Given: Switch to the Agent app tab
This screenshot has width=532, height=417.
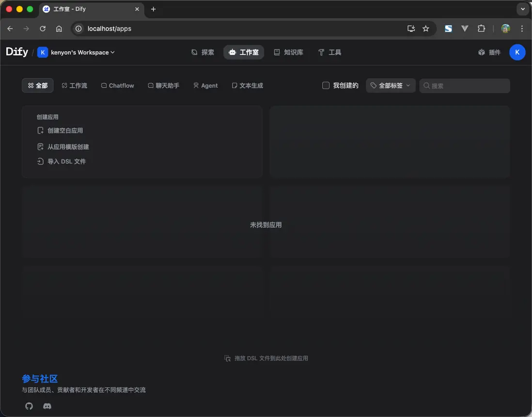Looking at the screenshot, I should [205, 85].
